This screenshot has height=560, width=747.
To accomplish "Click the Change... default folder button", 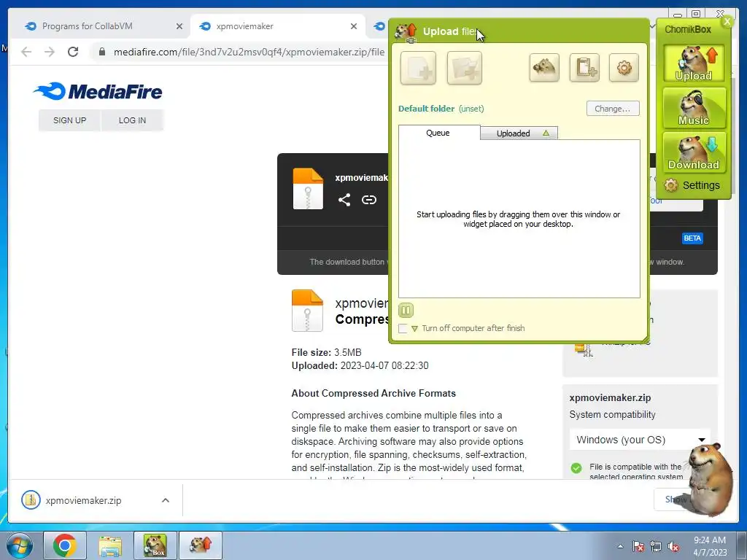I will pos(613,109).
